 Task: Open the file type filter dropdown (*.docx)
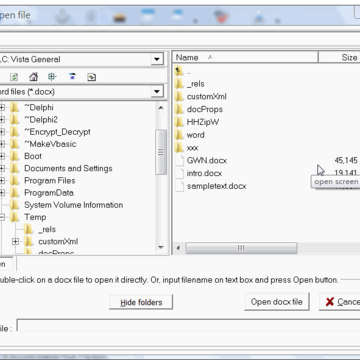click(x=156, y=92)
